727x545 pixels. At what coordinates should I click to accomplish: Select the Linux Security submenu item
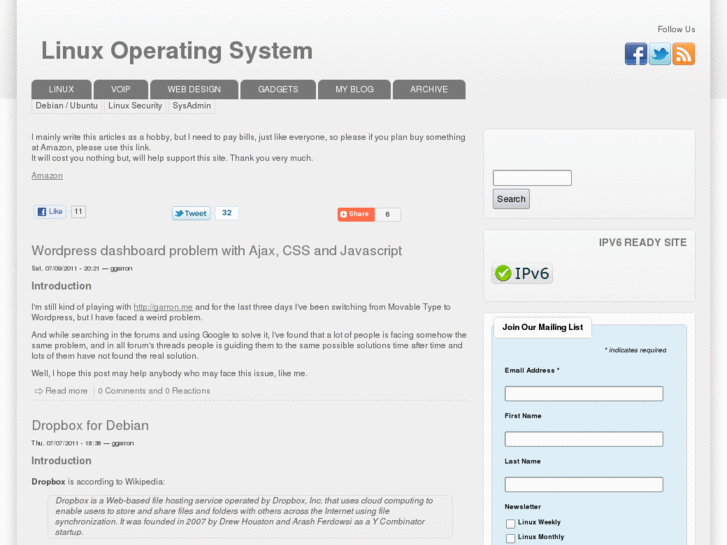coord(135,106)
